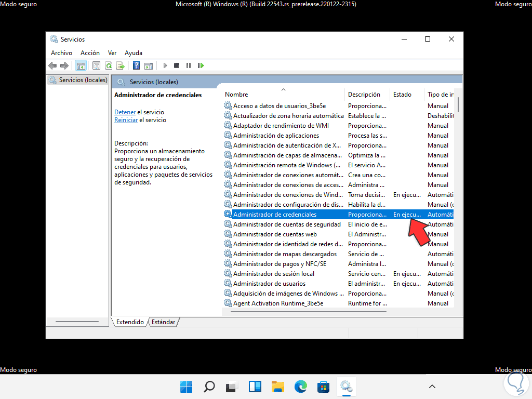Select Administrador de credenciales service
Image resolution: width=532 pixels, height=399 pixels.
[x=338, y=214]
